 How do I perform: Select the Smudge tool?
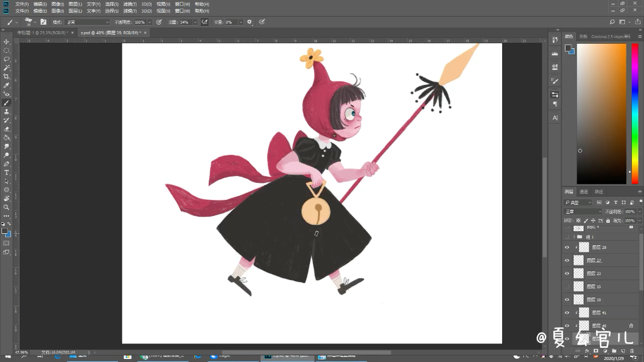[x=7, y=146]
